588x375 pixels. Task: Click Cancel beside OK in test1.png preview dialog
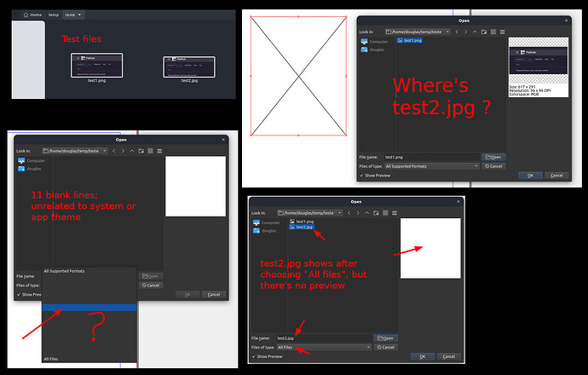(x=556, y=176)
